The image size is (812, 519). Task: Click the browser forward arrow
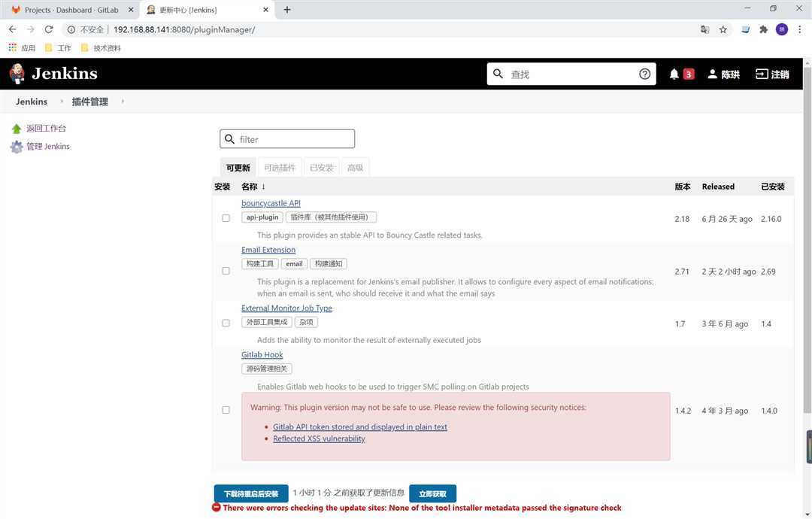pyautogui.click(x=31, y=29)
